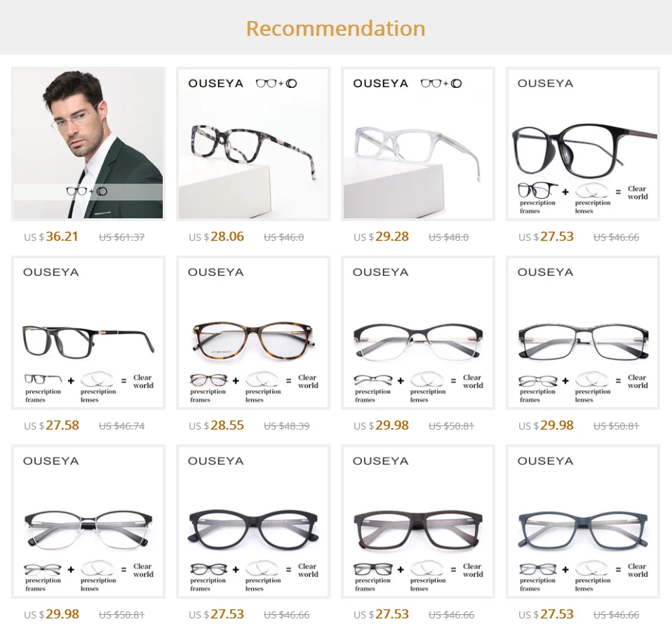Viewport: 672px width, 636px height.
Task: Open the black cat-eye full-rim glasses product
Action: point(253,522)
